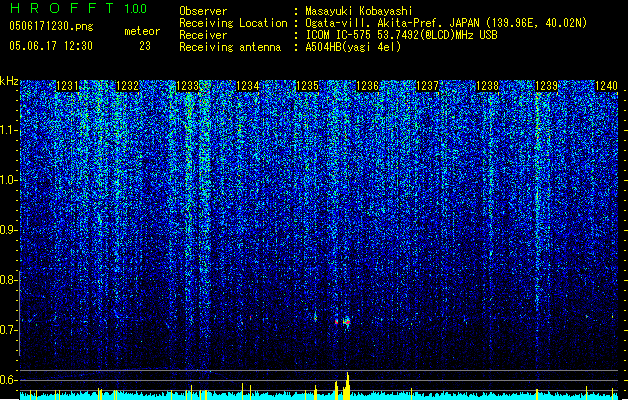
Task: Click the 1235 time marker
Action: (307, 86)
